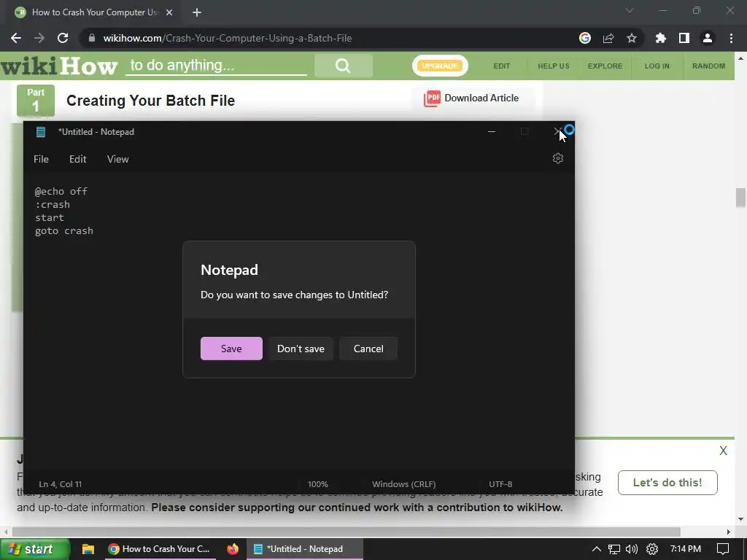Share this page icon in Chrome
This screenshot has height=560, width=747.
coord(608,38)
